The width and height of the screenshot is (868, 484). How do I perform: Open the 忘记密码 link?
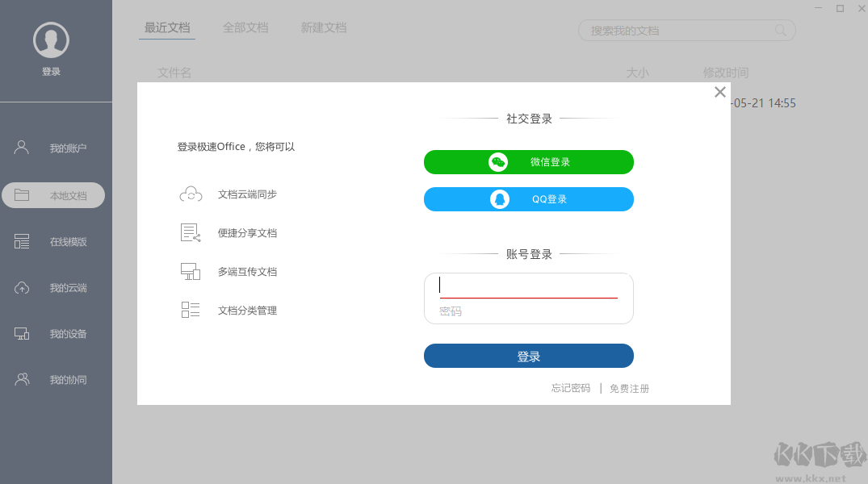coord(570,388)
